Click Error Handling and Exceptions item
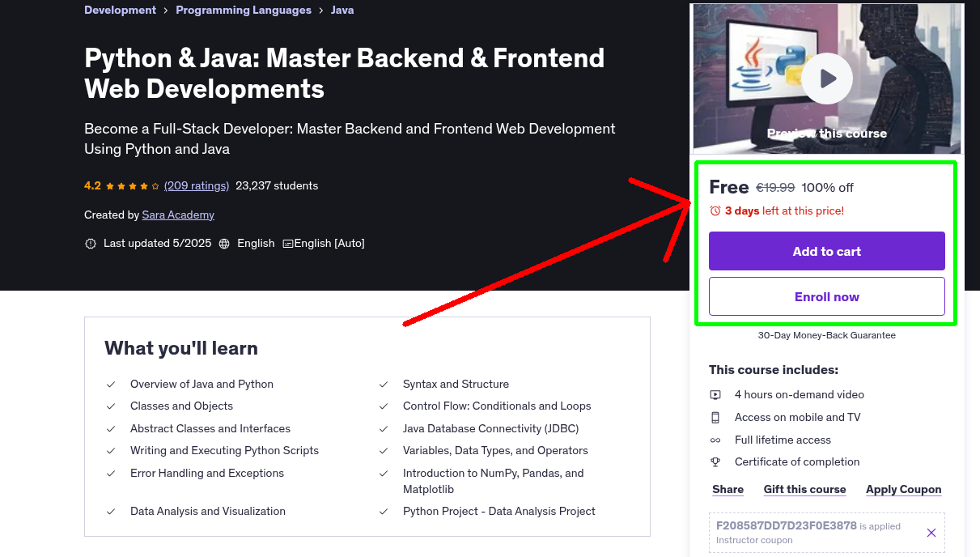This screenshot has width=980, height=557. click(207, 474)
